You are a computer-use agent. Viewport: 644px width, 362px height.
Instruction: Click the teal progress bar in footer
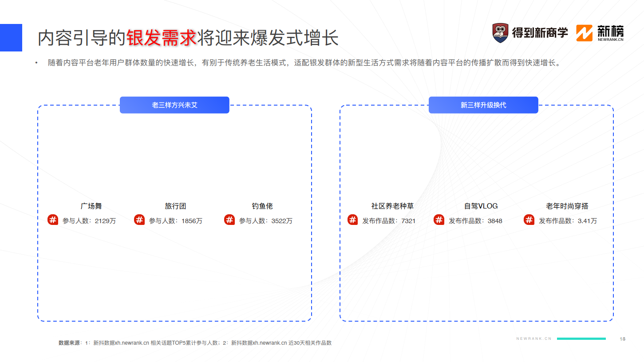[x=581, y=338]
